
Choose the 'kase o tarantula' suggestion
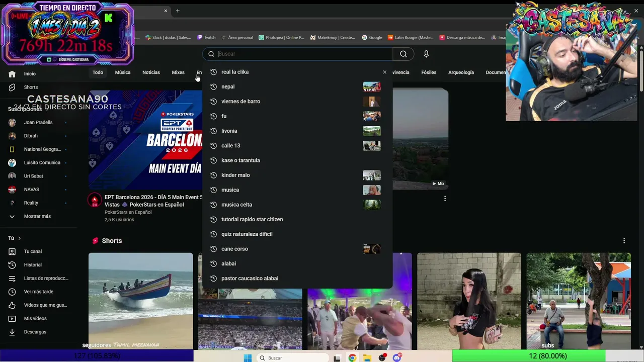click(297, 160)
